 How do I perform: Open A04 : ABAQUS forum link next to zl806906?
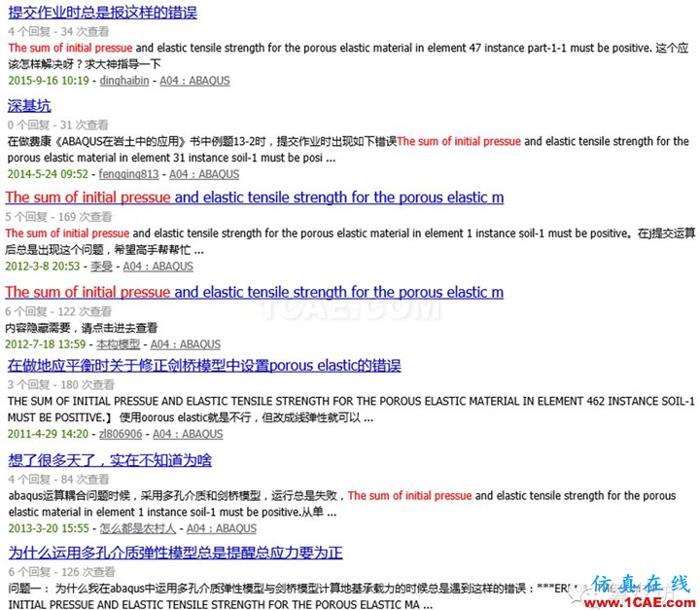click(188, 434)
